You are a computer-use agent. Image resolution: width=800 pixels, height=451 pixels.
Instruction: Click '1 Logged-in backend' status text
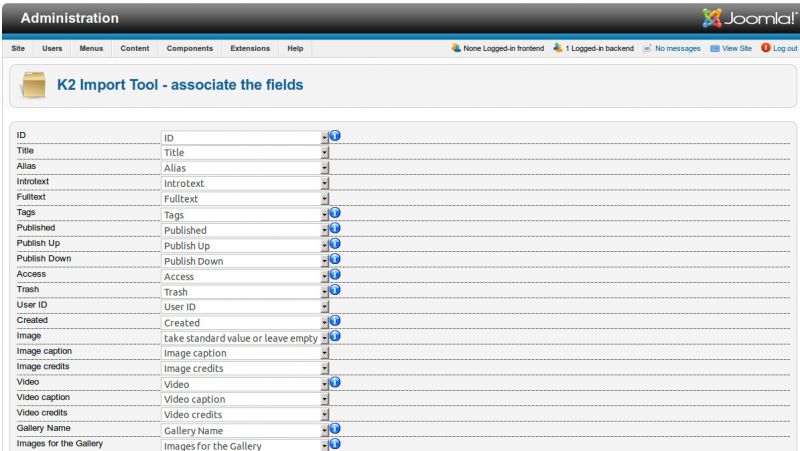click(x=599, y=48)
